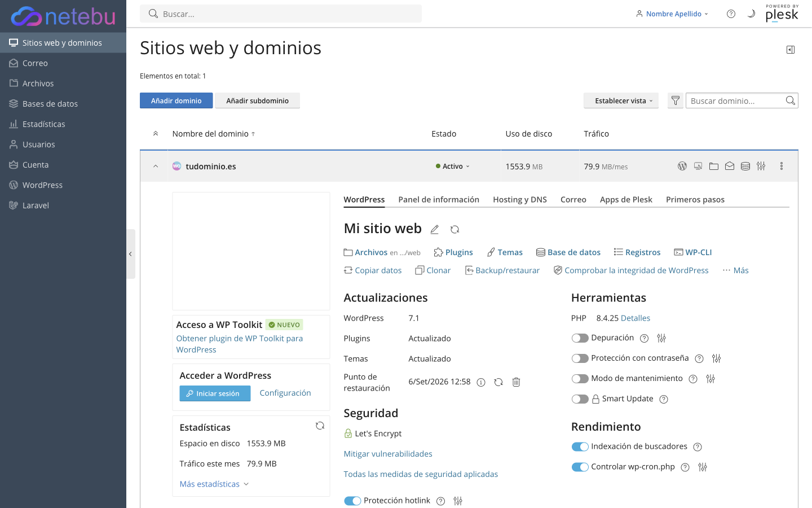Screen dimensions: 812x508
Task: Open hosting settings sliders icon in tudominio.es row
Action: [761, 166]
